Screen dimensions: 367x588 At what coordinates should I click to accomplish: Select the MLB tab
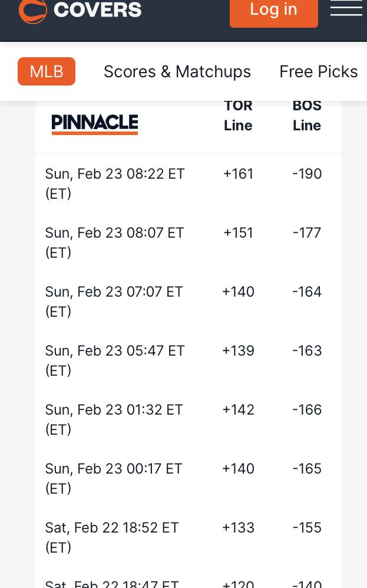coord(47,71)
